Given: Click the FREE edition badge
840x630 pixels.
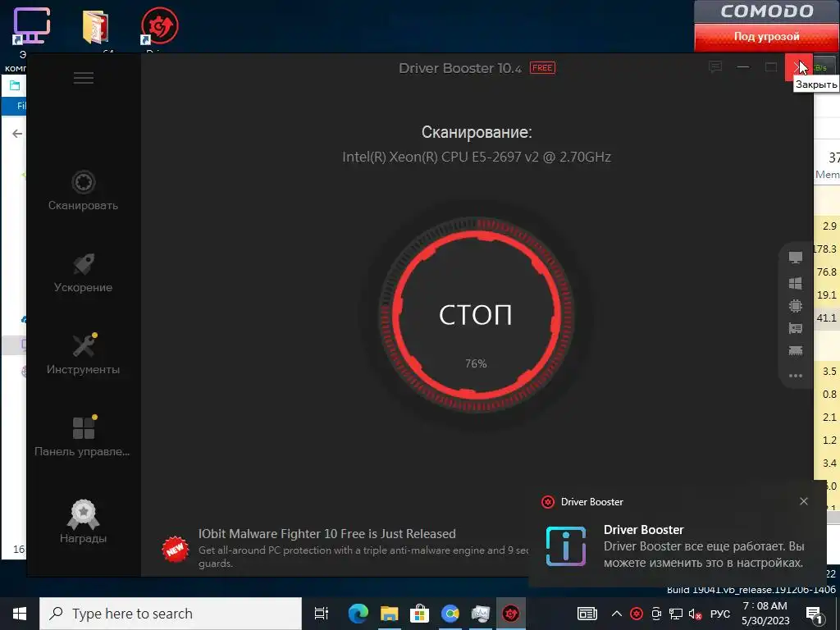Looking at the screenshot, I should click(542, 68).
